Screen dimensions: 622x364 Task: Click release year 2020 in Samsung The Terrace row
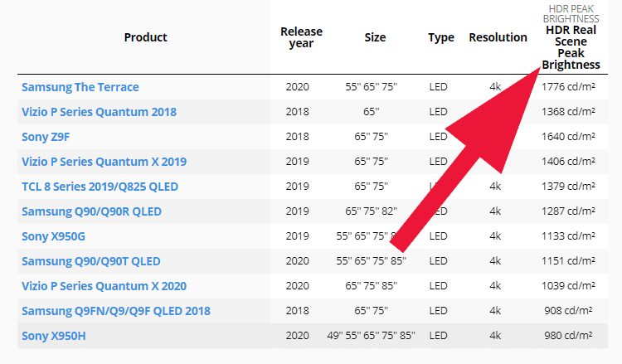click(x=298, y=86)
